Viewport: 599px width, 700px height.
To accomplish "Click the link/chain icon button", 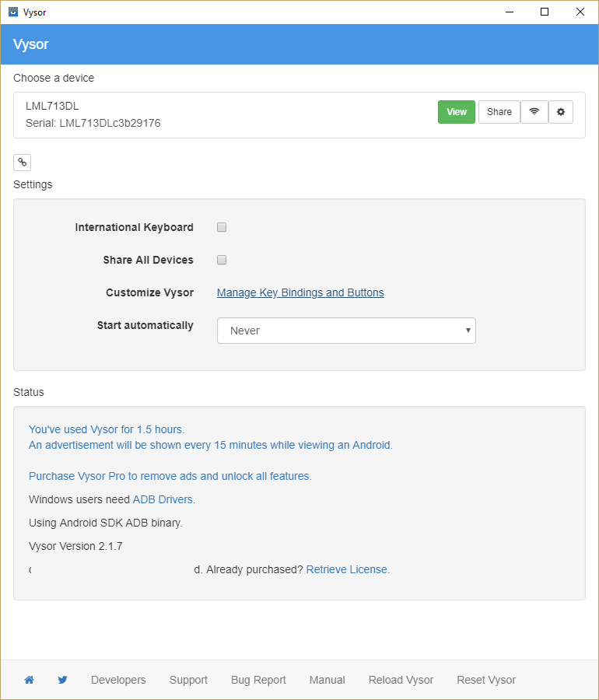I will tap(23, 163).
